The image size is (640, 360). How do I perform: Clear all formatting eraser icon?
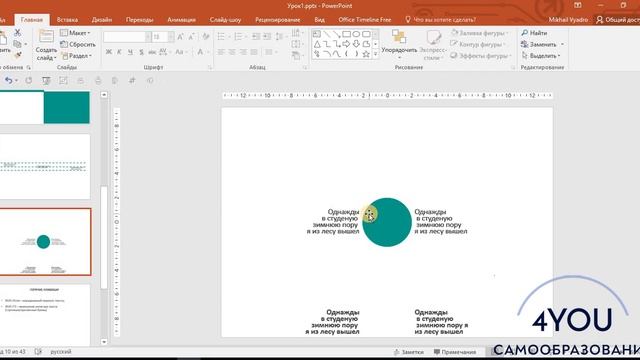206,37
